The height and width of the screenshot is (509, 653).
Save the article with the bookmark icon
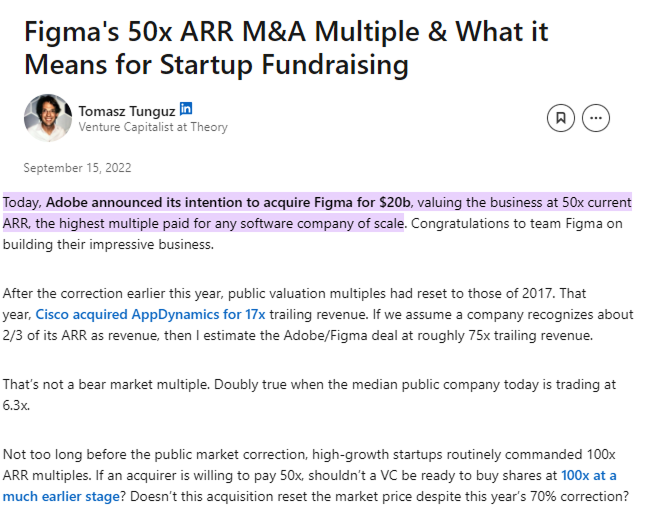[x=561, y=118]
